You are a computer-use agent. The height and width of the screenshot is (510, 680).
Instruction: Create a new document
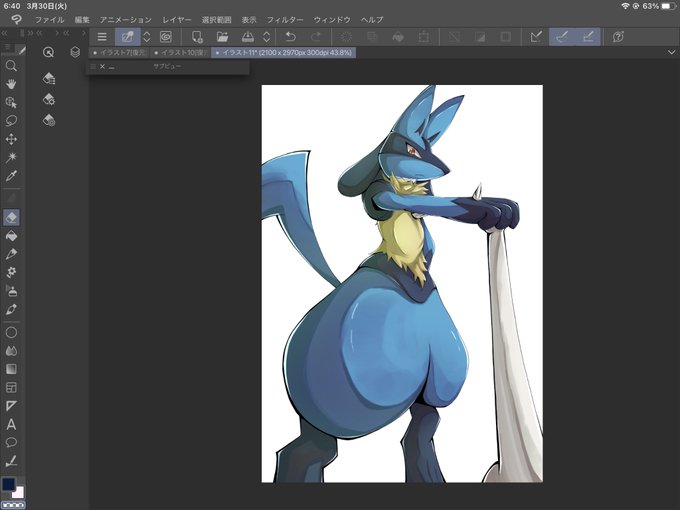197,37
